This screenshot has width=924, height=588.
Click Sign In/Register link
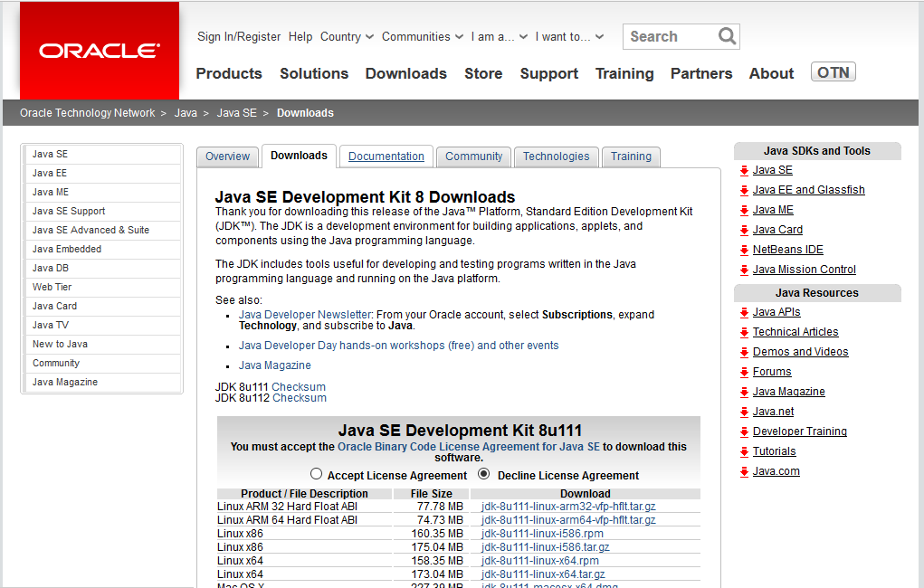(239, 36)
